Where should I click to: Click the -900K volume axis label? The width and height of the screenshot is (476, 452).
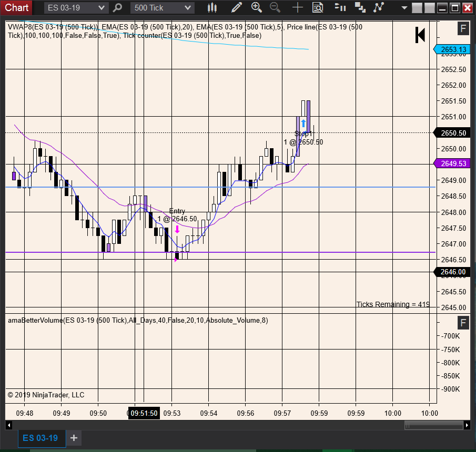click(x=451, y=389)
